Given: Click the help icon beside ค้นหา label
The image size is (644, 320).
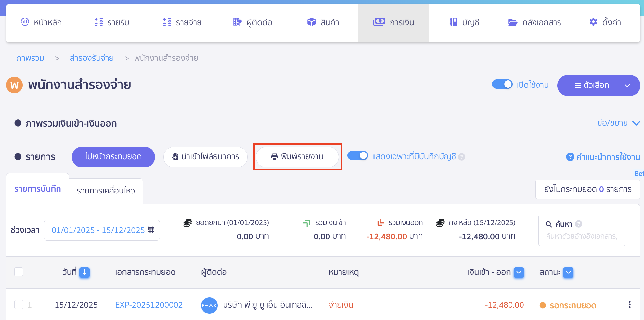Looking at the screenshot, I should pos(579,224).
